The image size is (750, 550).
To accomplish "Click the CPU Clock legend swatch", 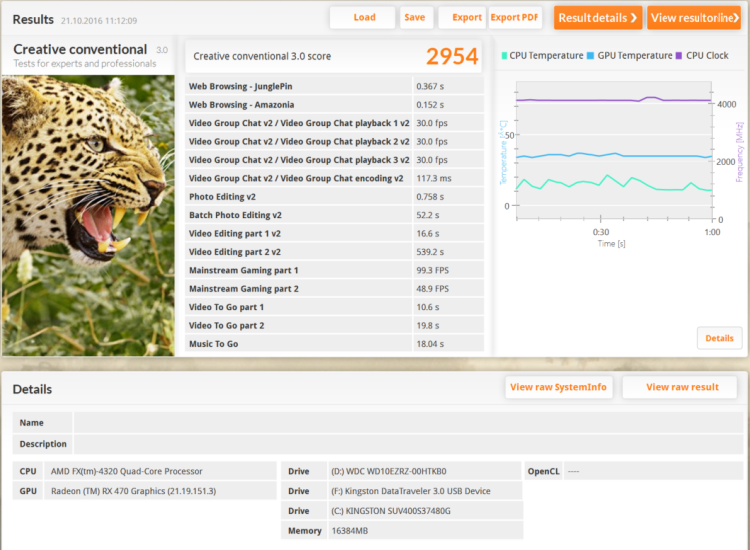I will tap(679, 55).
